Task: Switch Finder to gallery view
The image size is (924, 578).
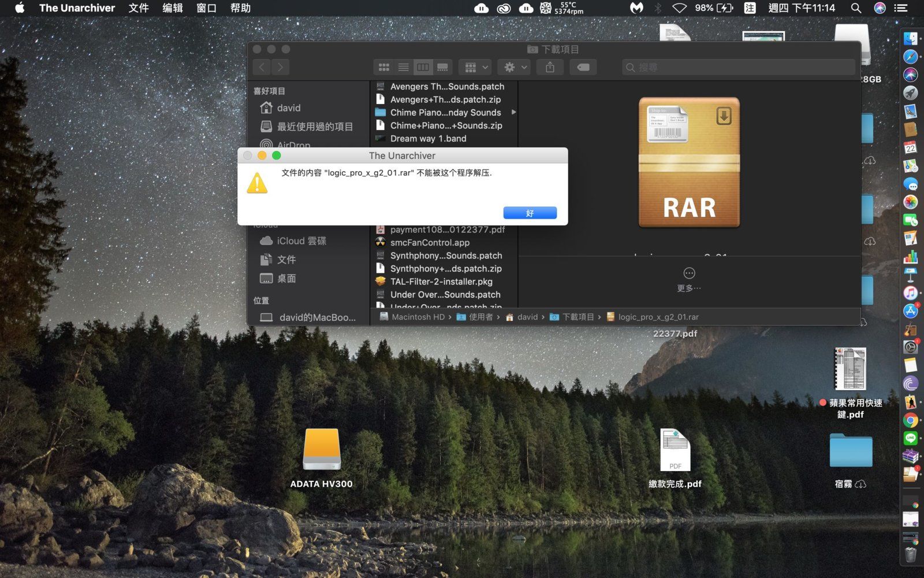Action: point(442,67)
